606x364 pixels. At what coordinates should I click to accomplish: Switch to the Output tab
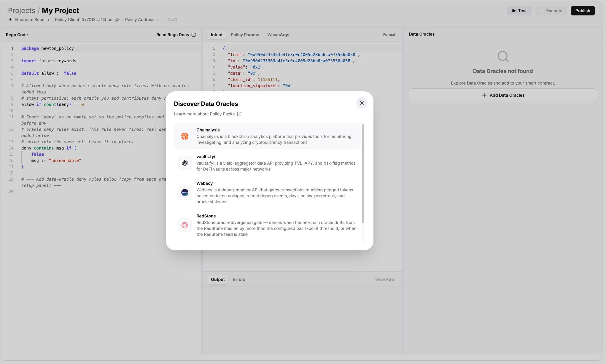coord(218,279)
